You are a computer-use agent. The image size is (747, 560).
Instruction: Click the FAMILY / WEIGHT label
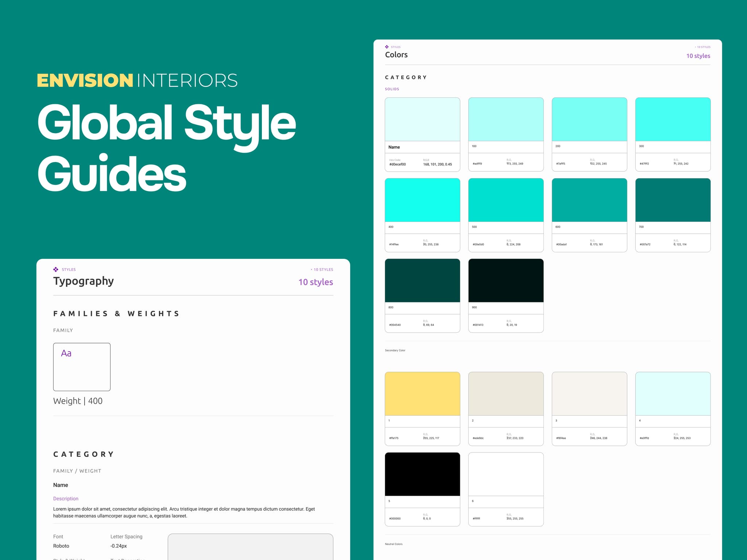point(77,471)
